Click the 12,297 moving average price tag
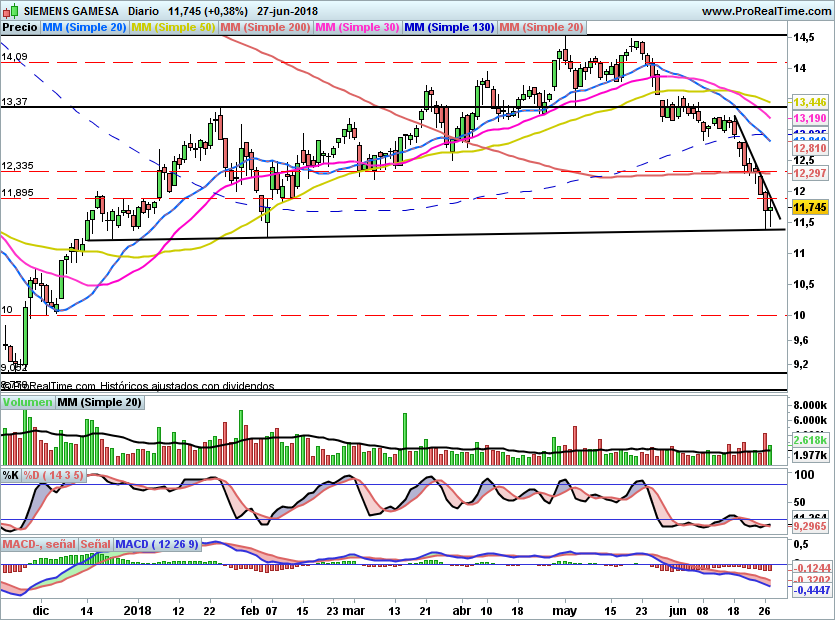The height and width of the screenshot is (620, 835). point(808,173)
